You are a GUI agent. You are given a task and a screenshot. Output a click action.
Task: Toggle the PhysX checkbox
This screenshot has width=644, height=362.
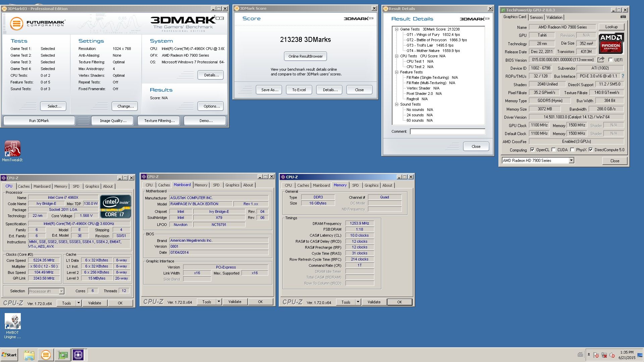tap(572, 150)
